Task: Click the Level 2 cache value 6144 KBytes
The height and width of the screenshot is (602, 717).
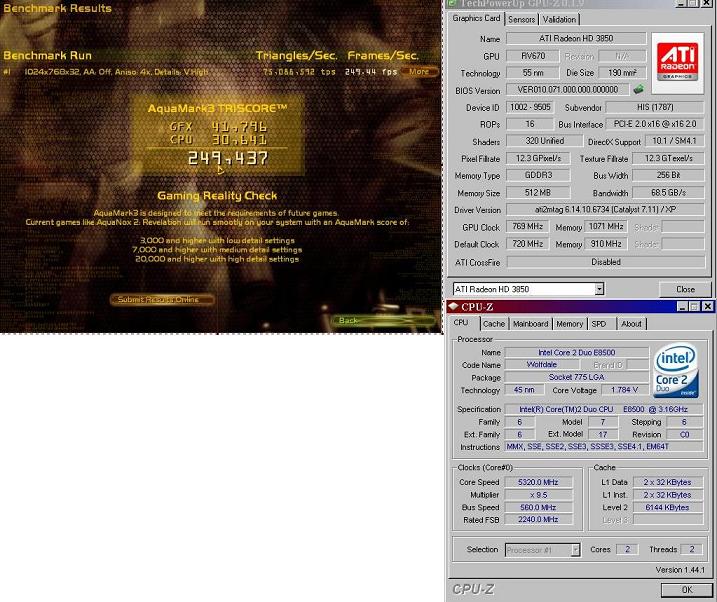Action: tap(668, 507)
